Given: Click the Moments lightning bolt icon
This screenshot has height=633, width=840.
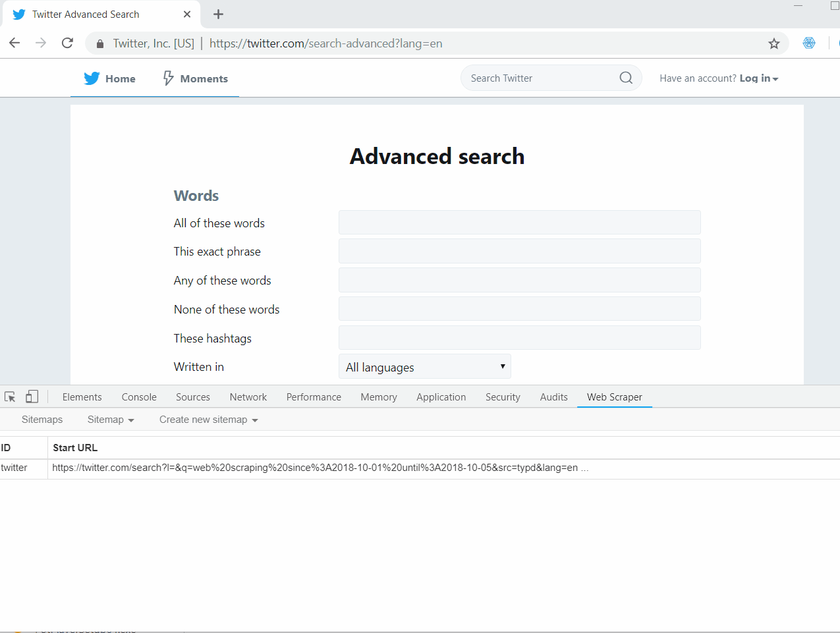Looking at the screenshot, I should coord(169,78).
